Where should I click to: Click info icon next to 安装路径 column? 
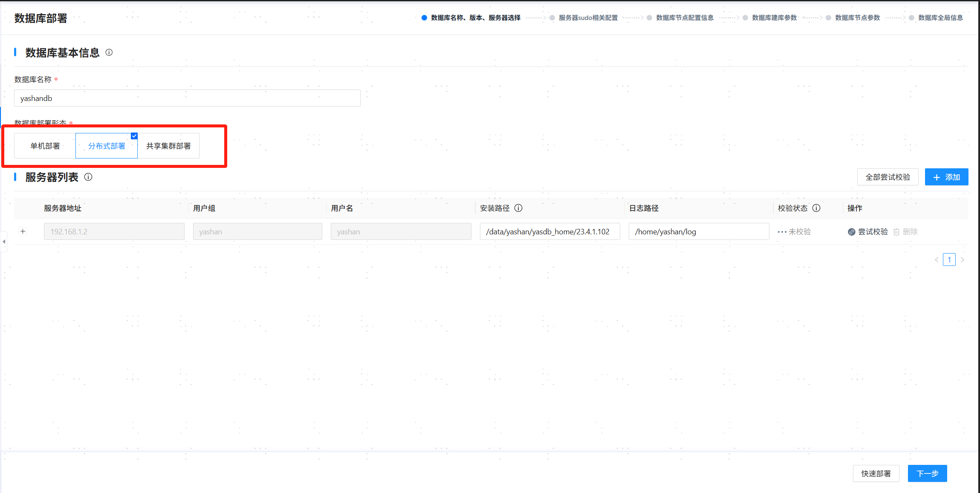(518, 208)
